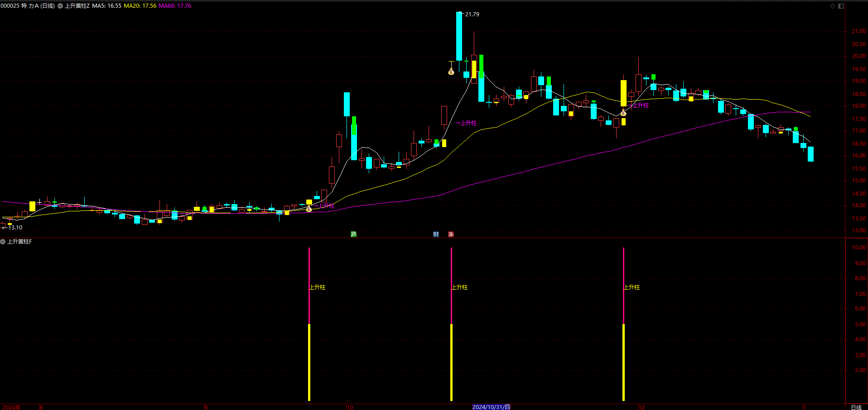Screen dimensions: 868x410
Task: Click the month 8 marker on the time axis
Action: (x=41, y=407)
